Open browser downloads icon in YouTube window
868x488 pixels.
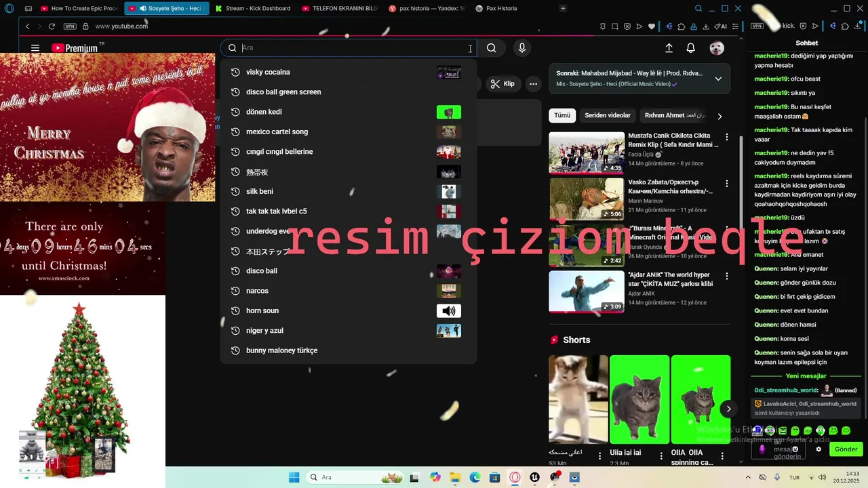[705, 26]
